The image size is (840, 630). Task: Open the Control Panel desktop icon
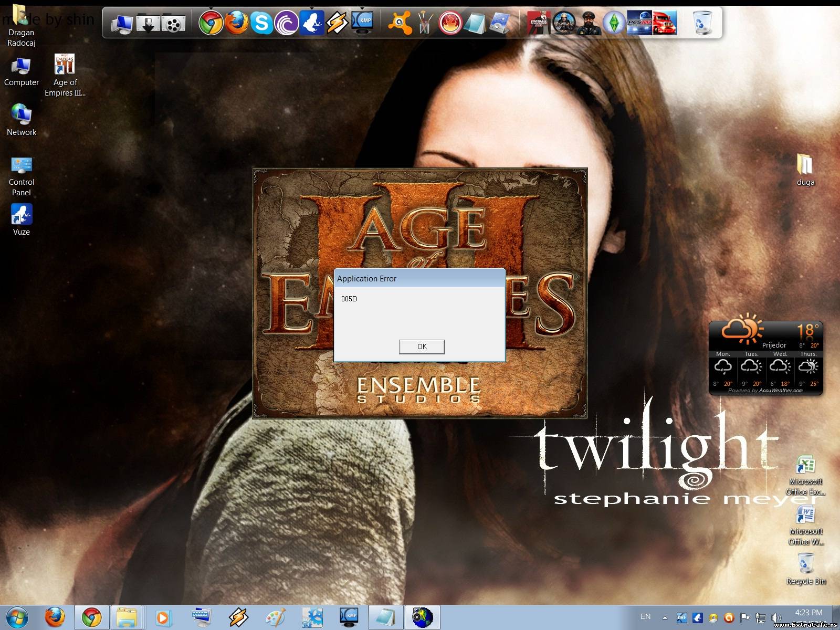(21, 176)
